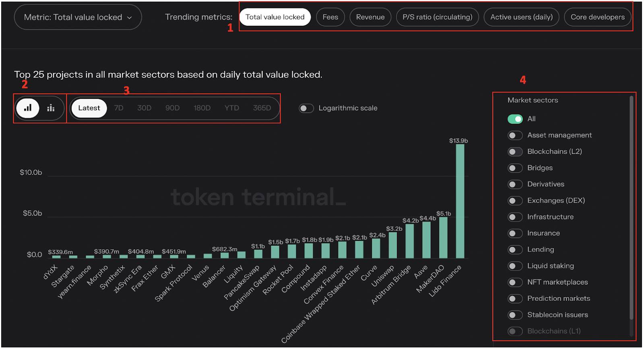This screenshot has height=349, width=644.
Task: Choose the P/S ratio (circulating) metric
Action: pos(438,17)
